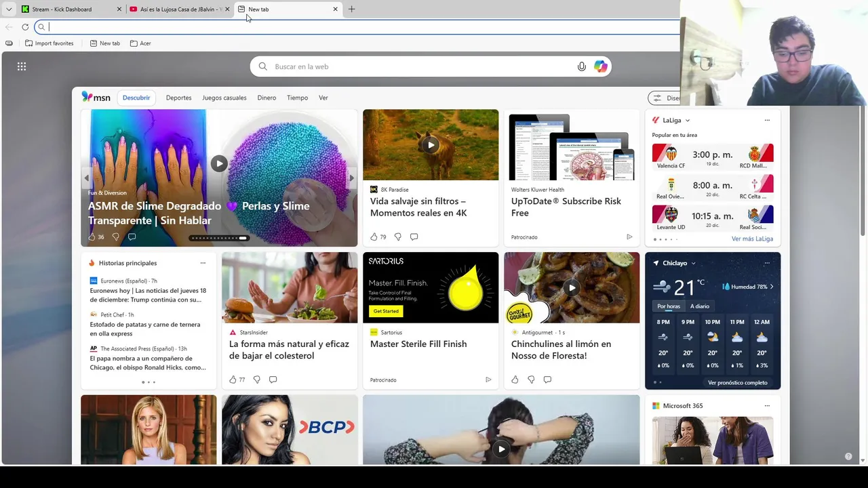Switch weather to A diario view

[x=700, y=306]
